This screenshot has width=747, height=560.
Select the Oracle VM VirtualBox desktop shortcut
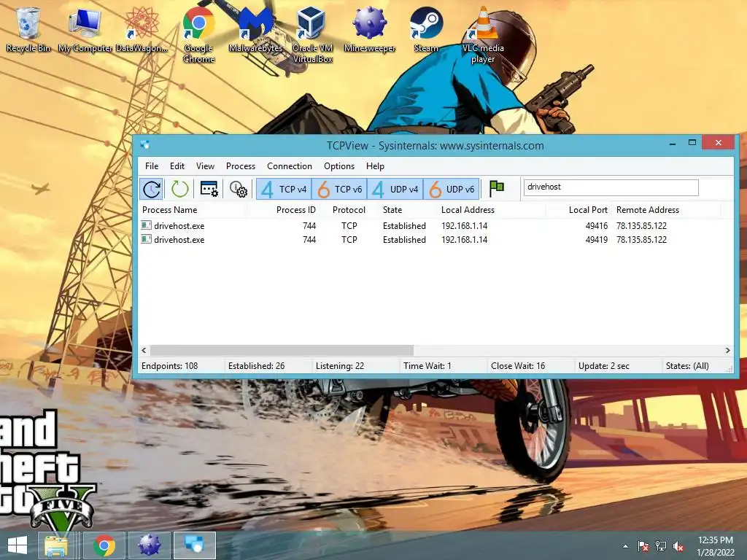click(x=312, y=35)
